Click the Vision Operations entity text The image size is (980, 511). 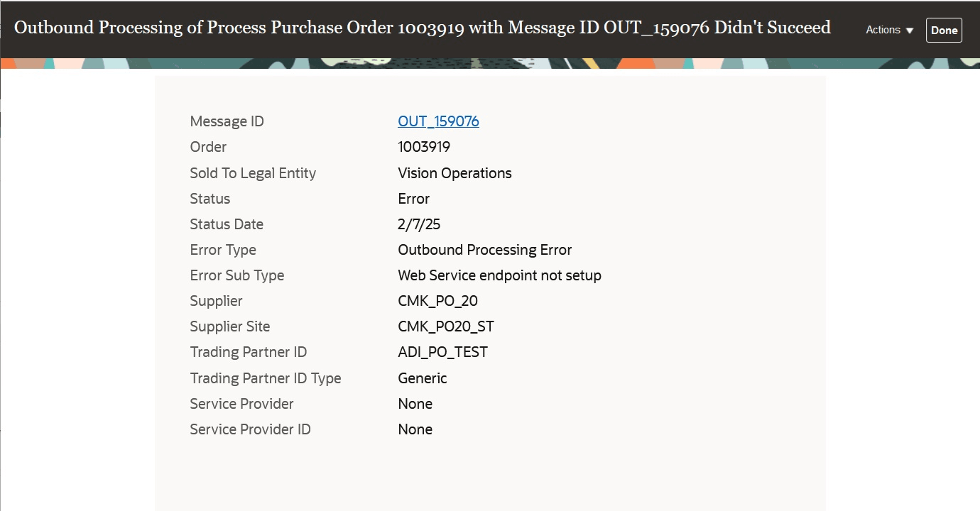tap(454, 172)
